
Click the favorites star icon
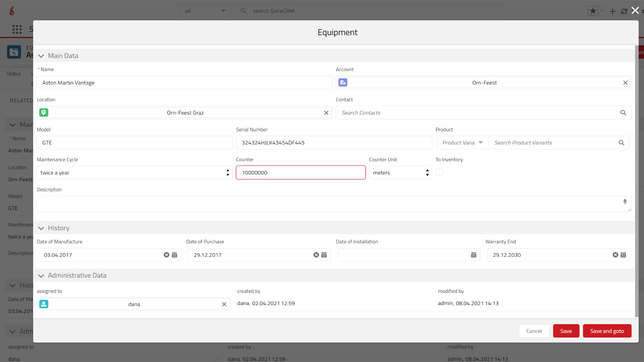(593, 11)
